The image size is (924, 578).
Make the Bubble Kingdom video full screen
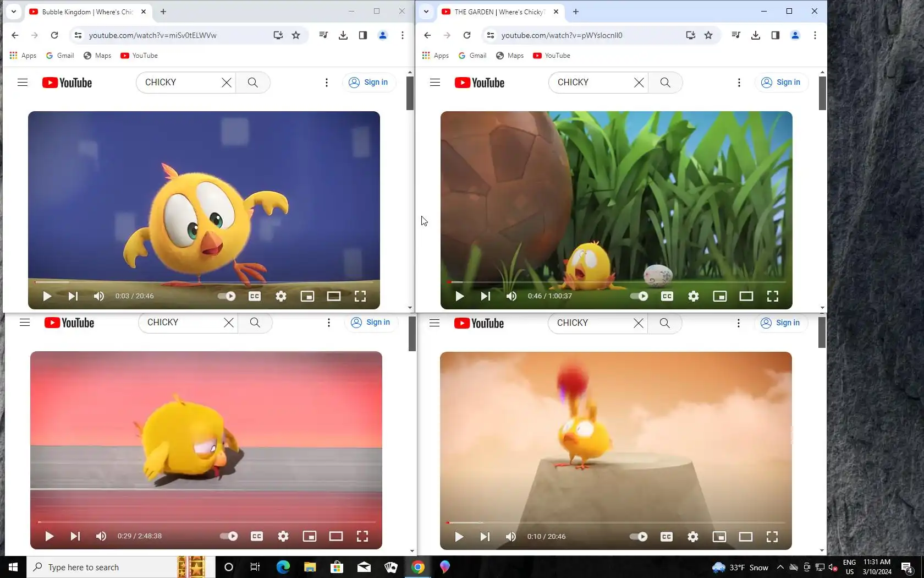360,296
